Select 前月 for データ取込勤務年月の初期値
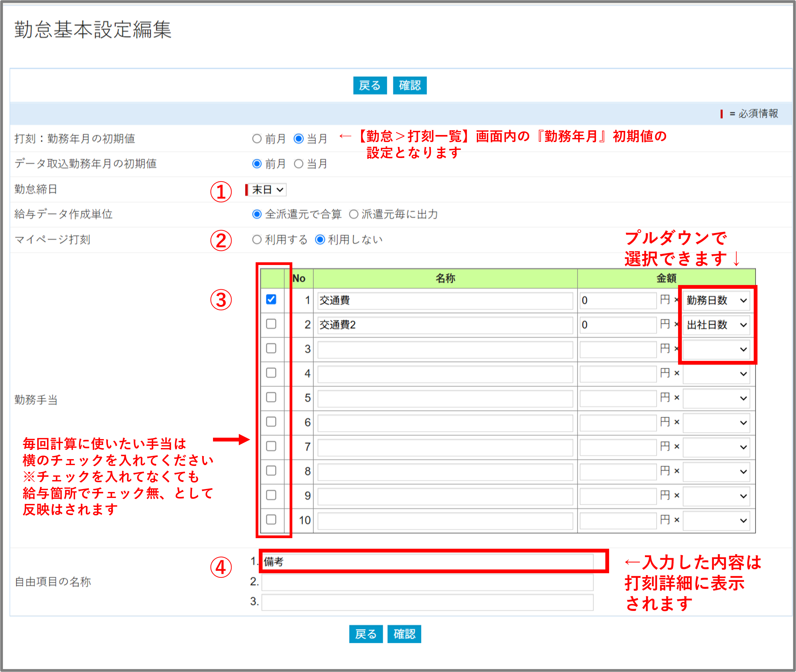796x672 pixels. 257,164
